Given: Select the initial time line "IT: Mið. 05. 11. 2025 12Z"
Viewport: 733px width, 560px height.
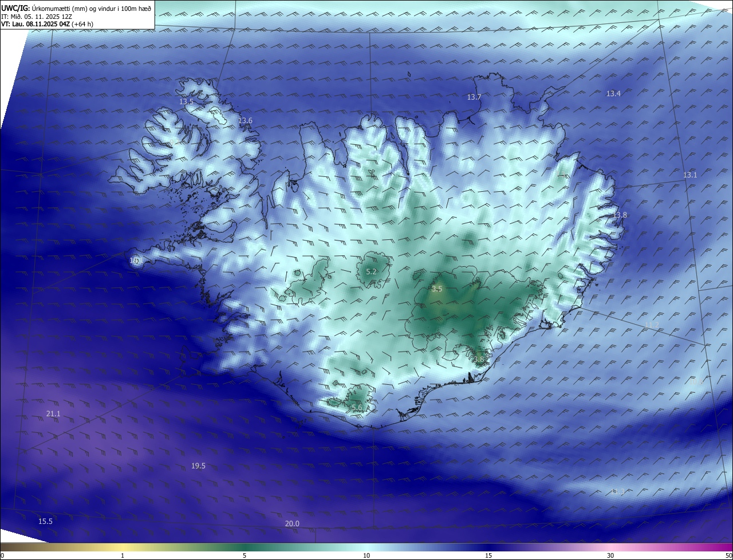Looking at the screenshot, I should click(x=37, y=17).
